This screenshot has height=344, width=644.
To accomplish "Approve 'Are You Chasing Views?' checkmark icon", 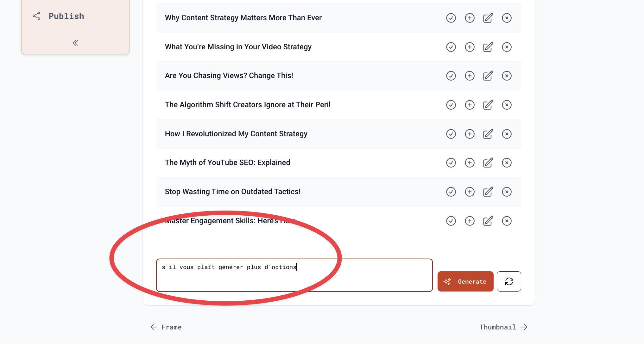I will [451, 76].
